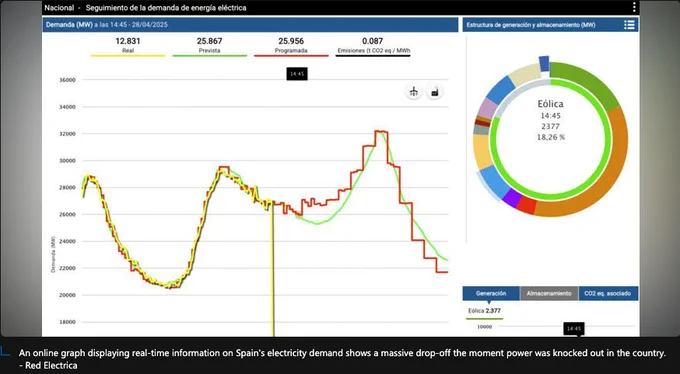
Task: Open the CO2 eq. asociado tab
Action: coord(608,293)
